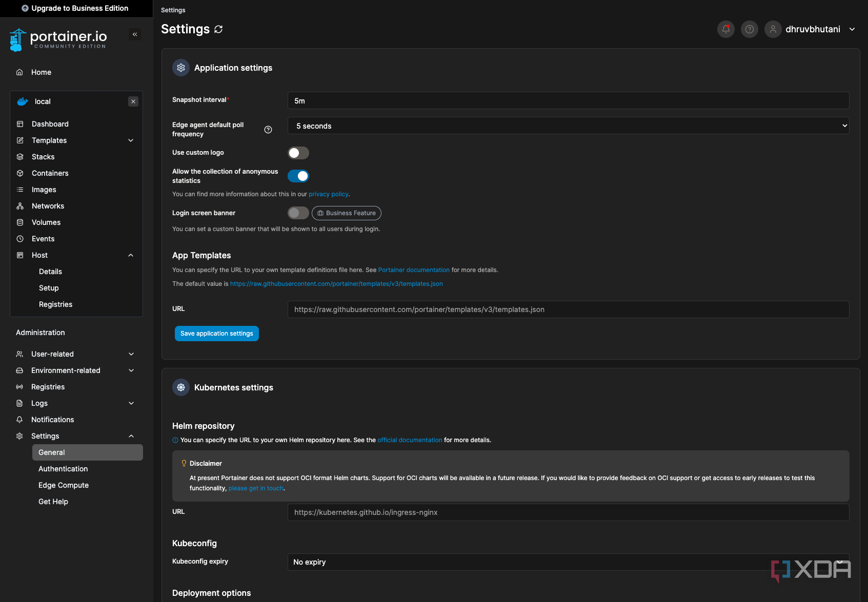
Task: Open the privacy policy link
Action: coord(328,194)
